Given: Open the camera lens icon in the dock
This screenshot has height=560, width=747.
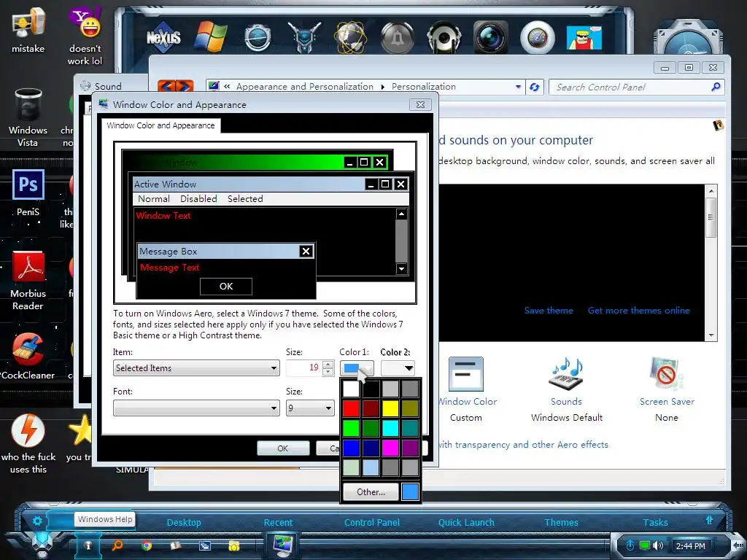Looking at the screenshot, I should click(490, 37).
